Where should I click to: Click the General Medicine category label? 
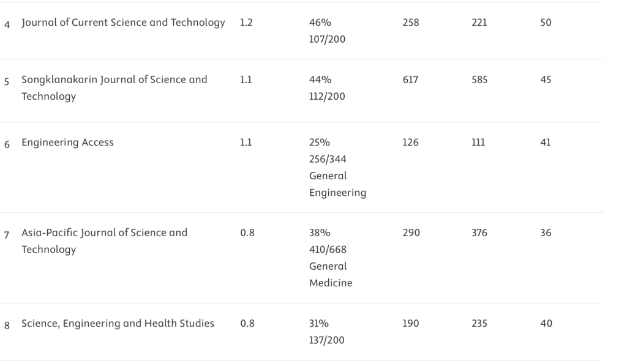[331, 275]
